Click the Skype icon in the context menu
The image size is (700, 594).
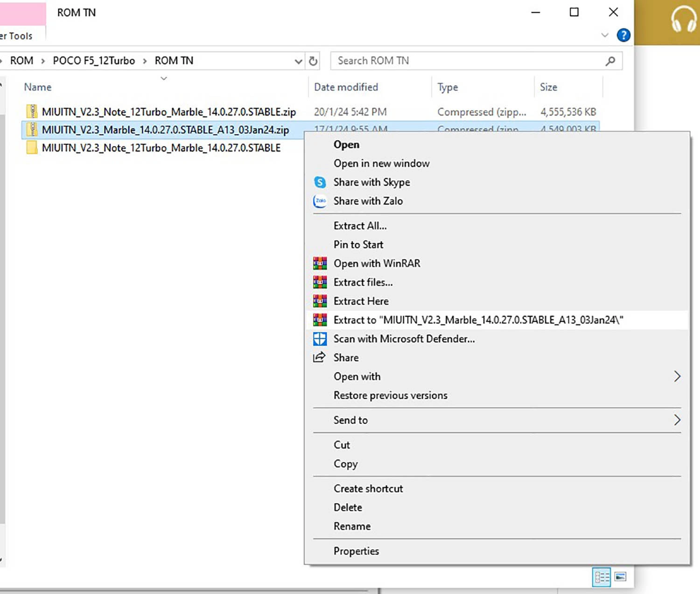[320, 182]
